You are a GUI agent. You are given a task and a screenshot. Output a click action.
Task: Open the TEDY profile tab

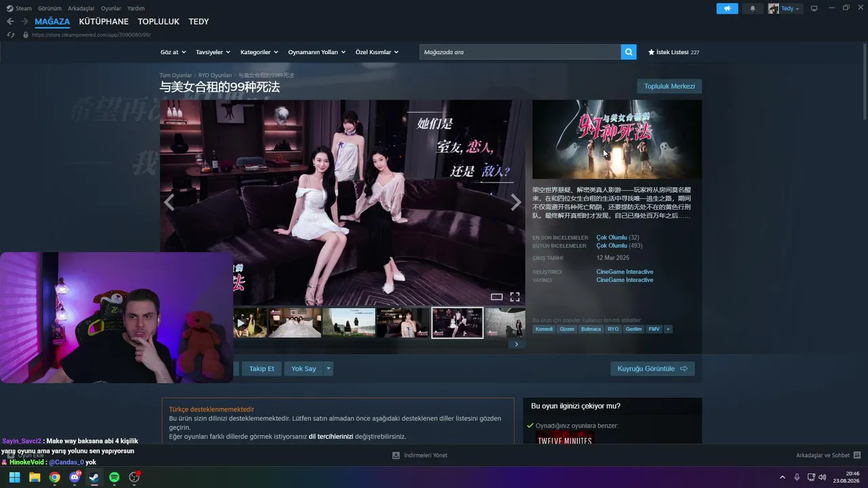(x=199, y=22)
